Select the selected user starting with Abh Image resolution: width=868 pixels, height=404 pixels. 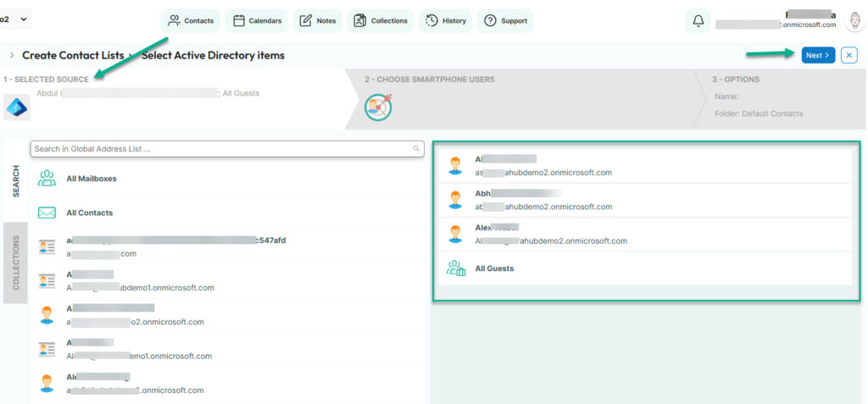tap(645, 200)
